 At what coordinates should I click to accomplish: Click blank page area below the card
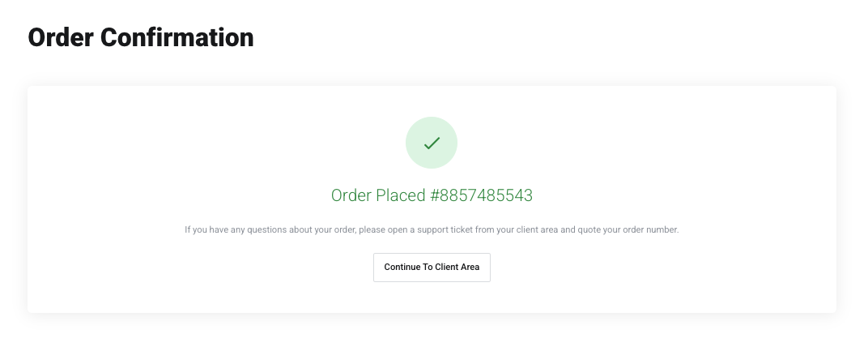point(432,340)
